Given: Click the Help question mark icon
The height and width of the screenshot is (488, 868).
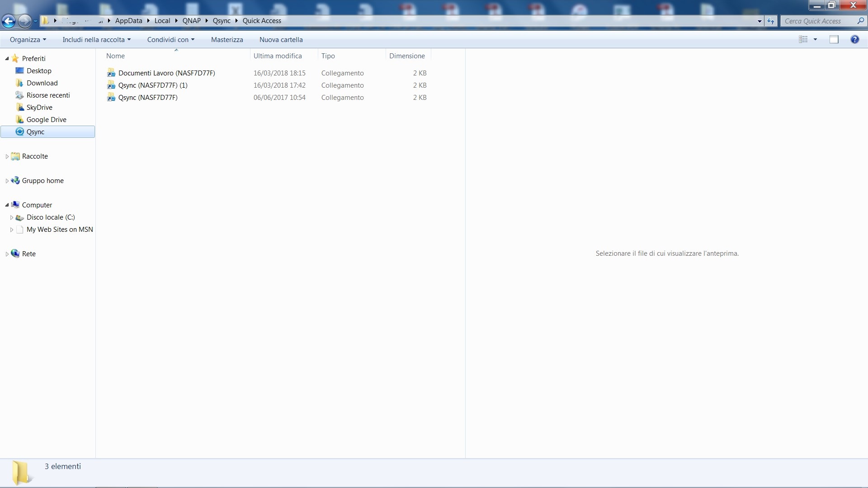Looking at the screenshot, I should point(854,40).
